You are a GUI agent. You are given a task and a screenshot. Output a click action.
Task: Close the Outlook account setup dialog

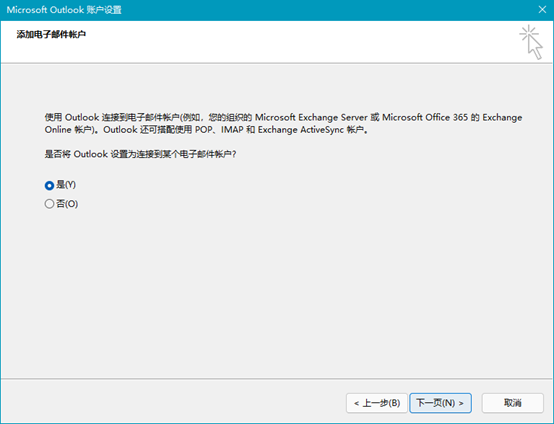pyautogui.click(x=542, y=10)
